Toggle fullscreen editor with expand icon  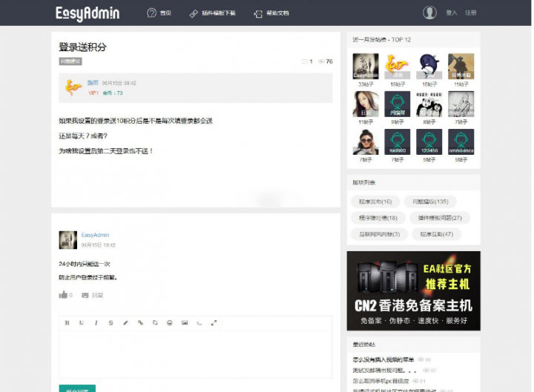click(214, 322)
